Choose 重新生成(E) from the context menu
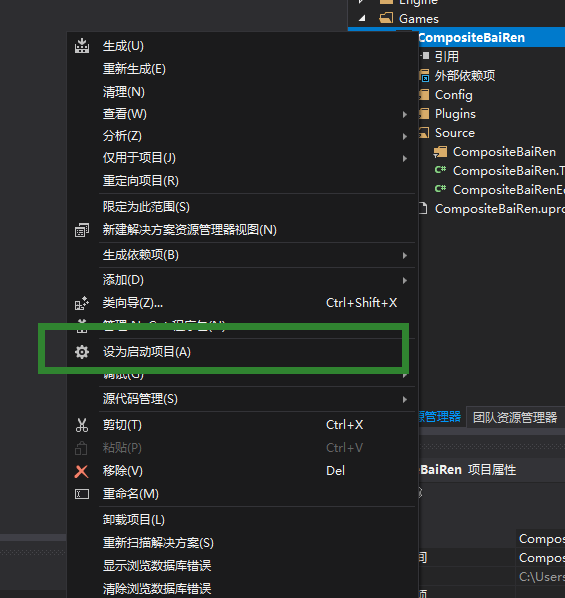565x598 pixels. (134, 69)
